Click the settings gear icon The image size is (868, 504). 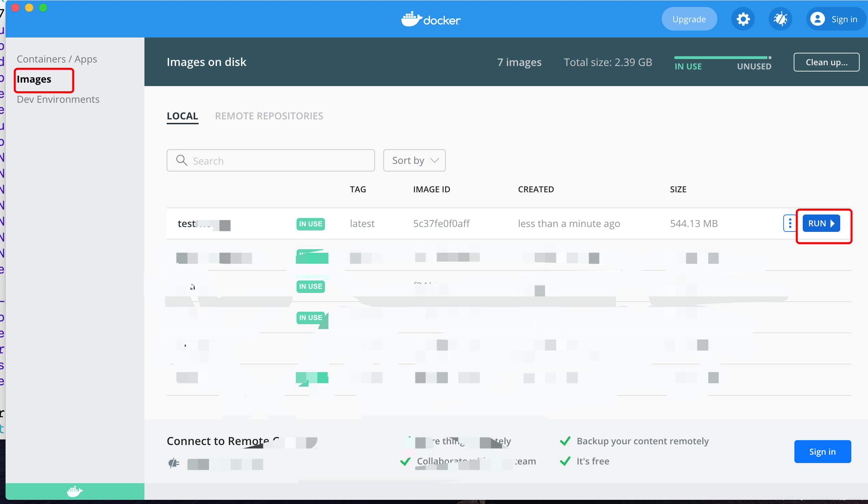point(743,19)
